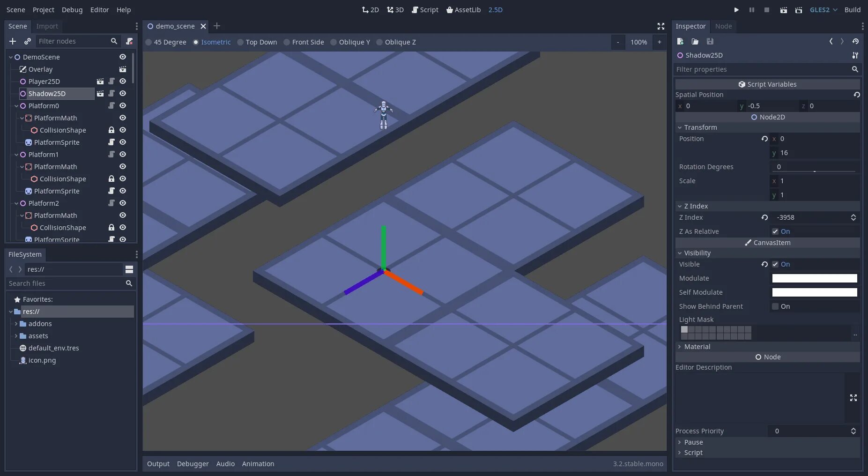
Task: Switch to the Node tab in the Inspector
Action: (x=723, y=26)
